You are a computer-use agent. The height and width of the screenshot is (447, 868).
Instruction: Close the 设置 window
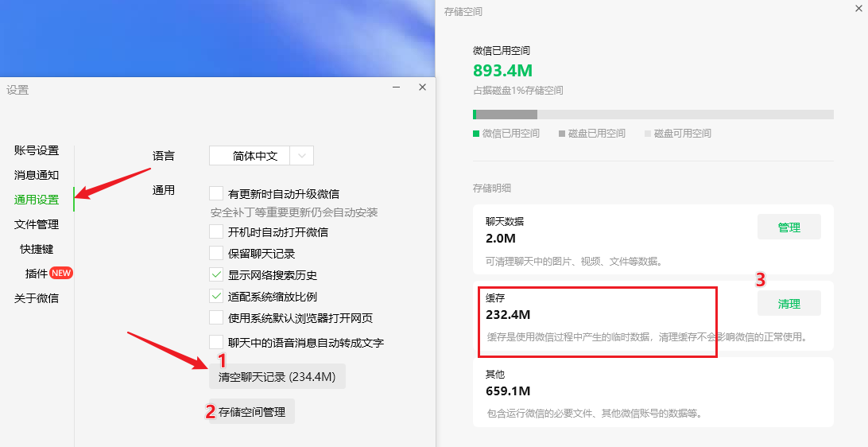(422, 87)
